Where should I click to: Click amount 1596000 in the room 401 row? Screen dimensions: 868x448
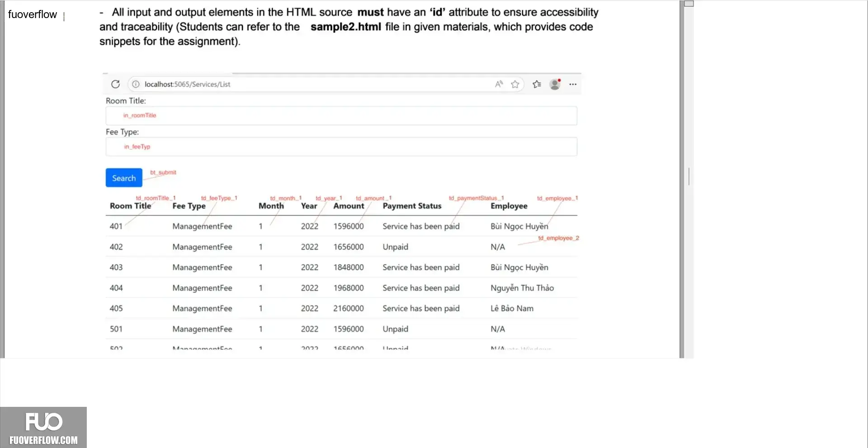(349, 226)
